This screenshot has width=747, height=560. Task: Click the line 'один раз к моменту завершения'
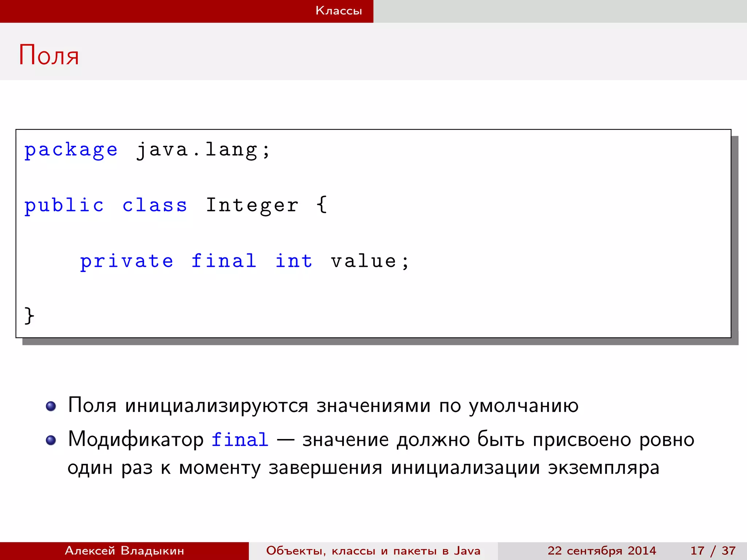[x=225, y=468]
